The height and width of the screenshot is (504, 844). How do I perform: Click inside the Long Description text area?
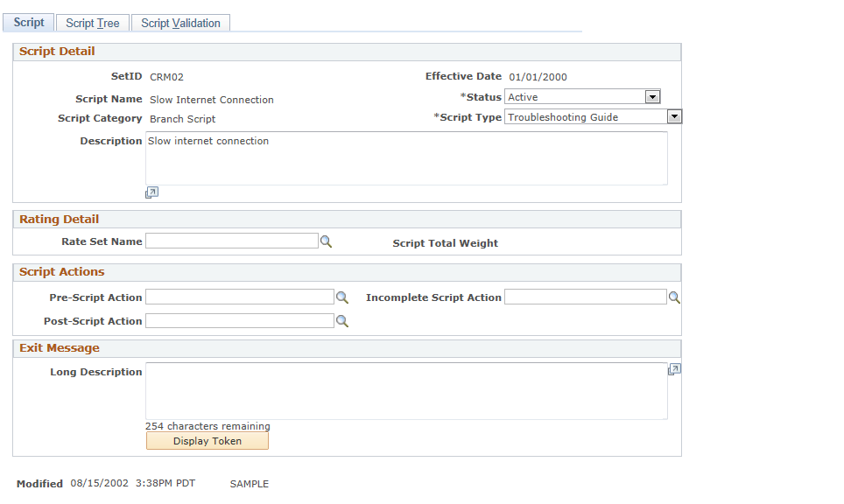pyautogui.click(x=406, y=391)
